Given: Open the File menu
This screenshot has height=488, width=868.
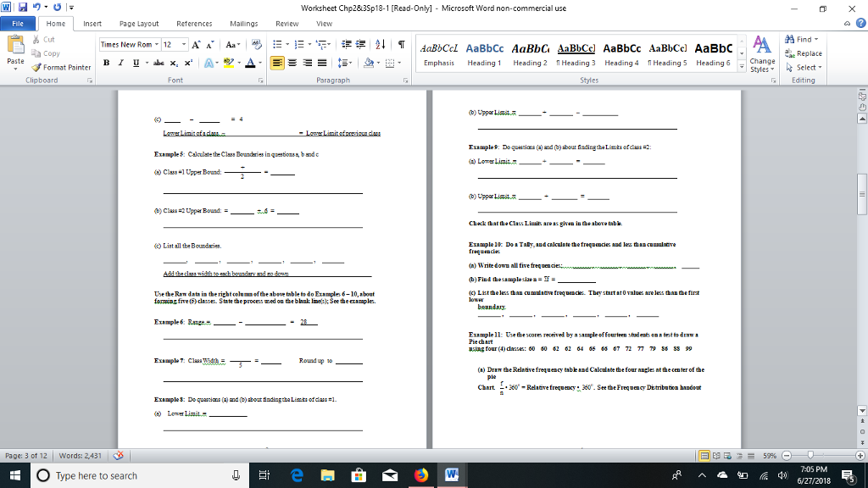Looking at the screenshot, I should [x=17, y=23].
